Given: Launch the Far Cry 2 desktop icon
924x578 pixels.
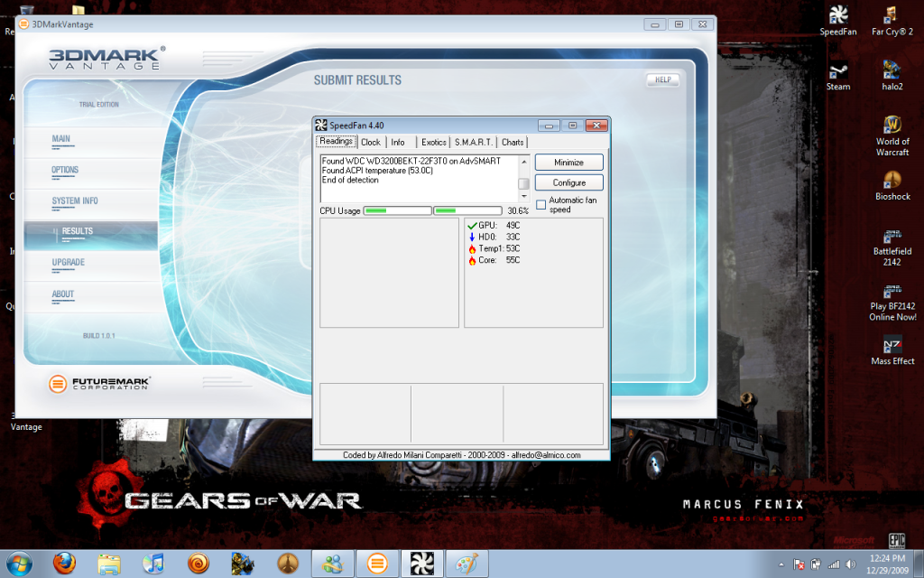Looking at the screenshot, I should coord(892,21).
